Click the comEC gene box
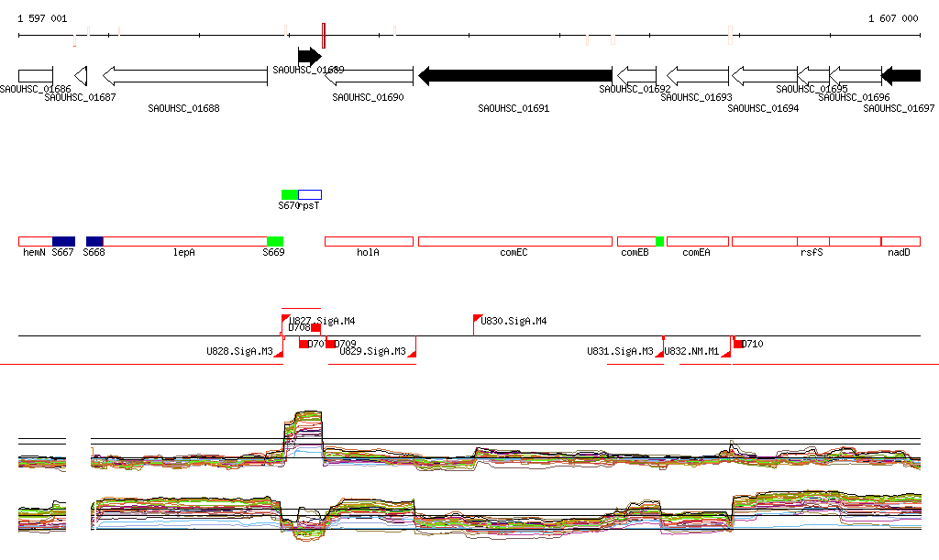 click(x=515, y=242)
